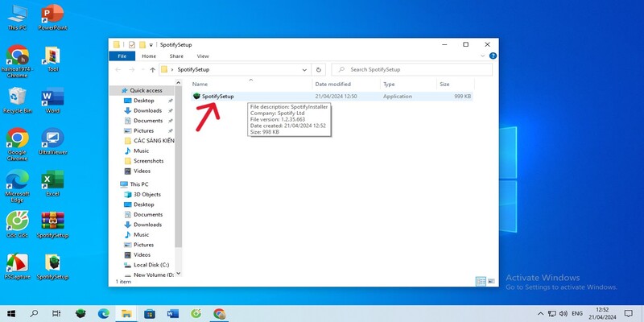Click navigation pane scroll-down arrow

(x=178, y=274)
